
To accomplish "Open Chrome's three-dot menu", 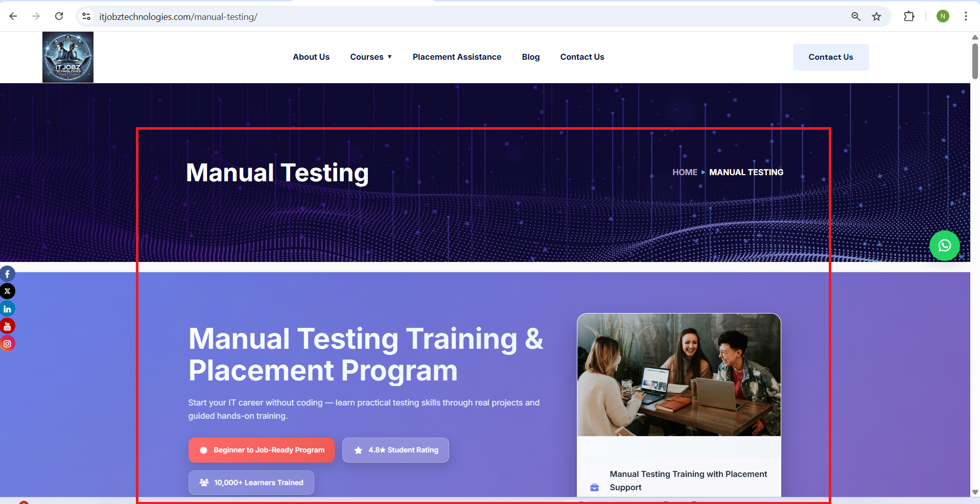I will click(966, 16).
